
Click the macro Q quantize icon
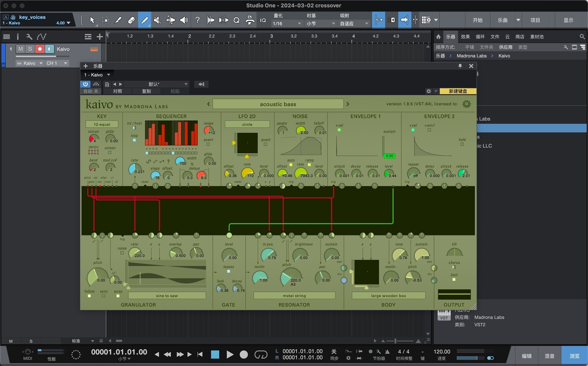coord(236,20)
